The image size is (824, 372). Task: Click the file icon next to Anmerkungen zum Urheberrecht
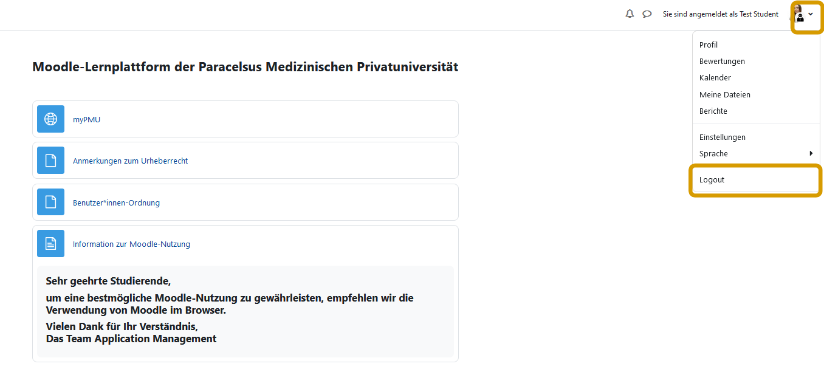point(50,160)
